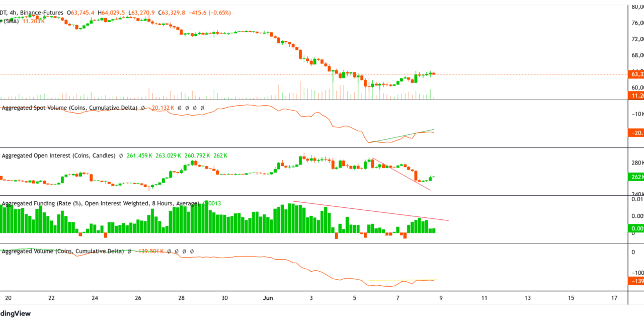Click the open interest value 261.459K
The width and height of the screenshot is (644, 322).
139,156
